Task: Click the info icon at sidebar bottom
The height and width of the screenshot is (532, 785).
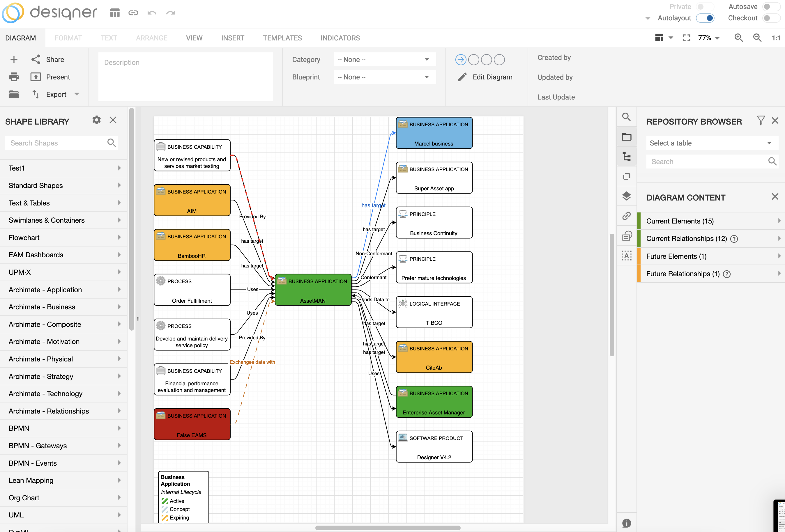Action: (627, 523)
